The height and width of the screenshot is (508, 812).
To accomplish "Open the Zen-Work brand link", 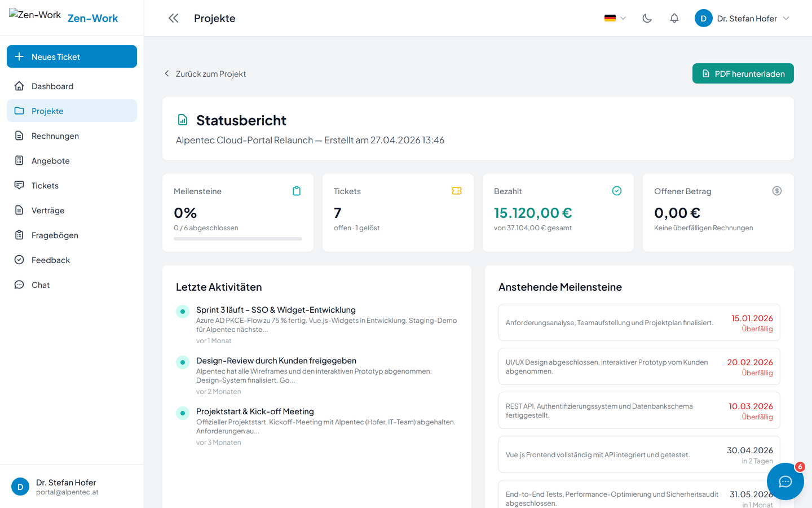I will [92, 18].
